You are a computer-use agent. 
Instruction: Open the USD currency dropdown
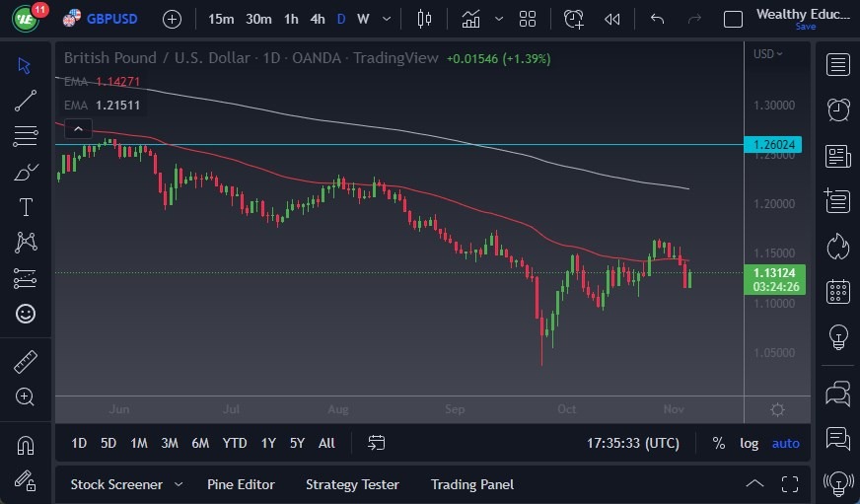768,54
